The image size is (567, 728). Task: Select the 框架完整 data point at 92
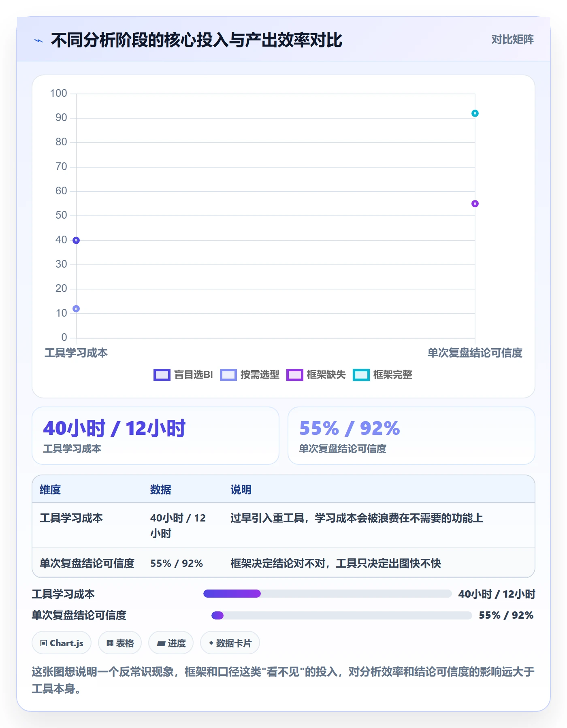(475, 113)
